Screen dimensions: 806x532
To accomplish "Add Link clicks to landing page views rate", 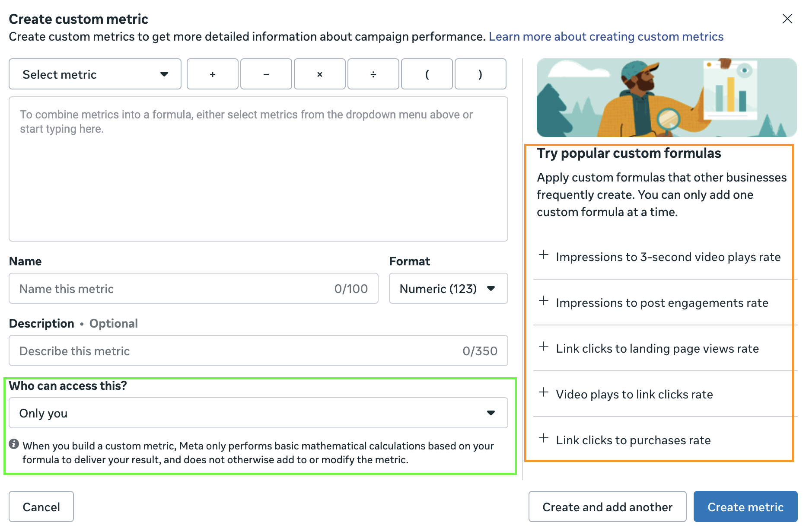I will click(x=657, y=348).
